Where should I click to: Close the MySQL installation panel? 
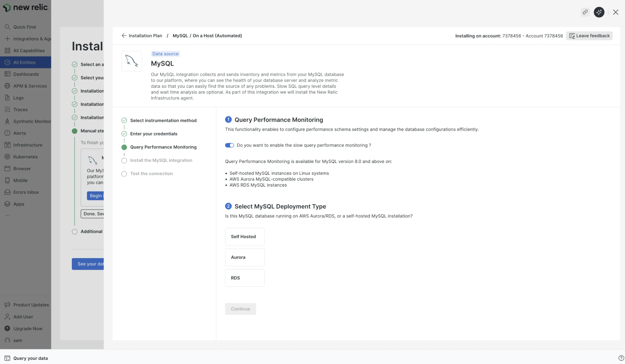tap(615, 12)
